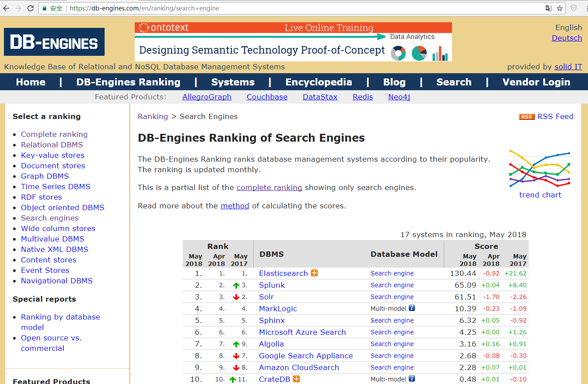Viewport: 588px width, 384px height.
Task: Open the Microsoft Azure Search page
Action: [x=302, y=332]
